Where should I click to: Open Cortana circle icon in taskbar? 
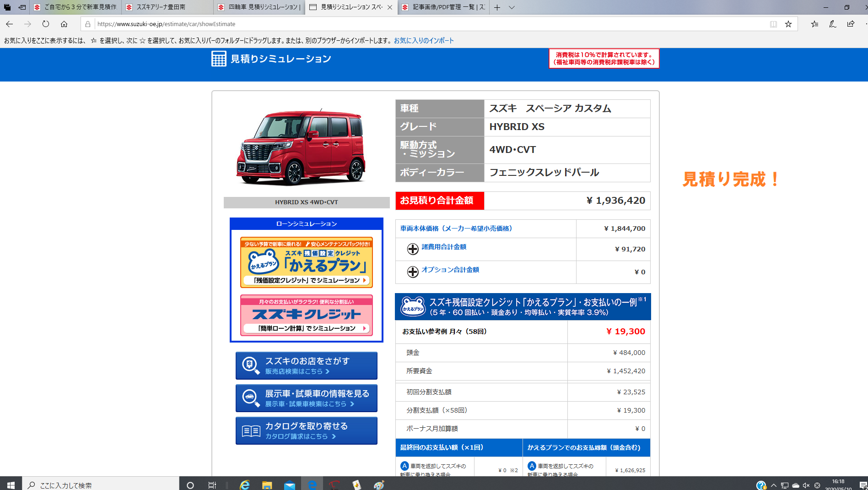coord(190,485)
